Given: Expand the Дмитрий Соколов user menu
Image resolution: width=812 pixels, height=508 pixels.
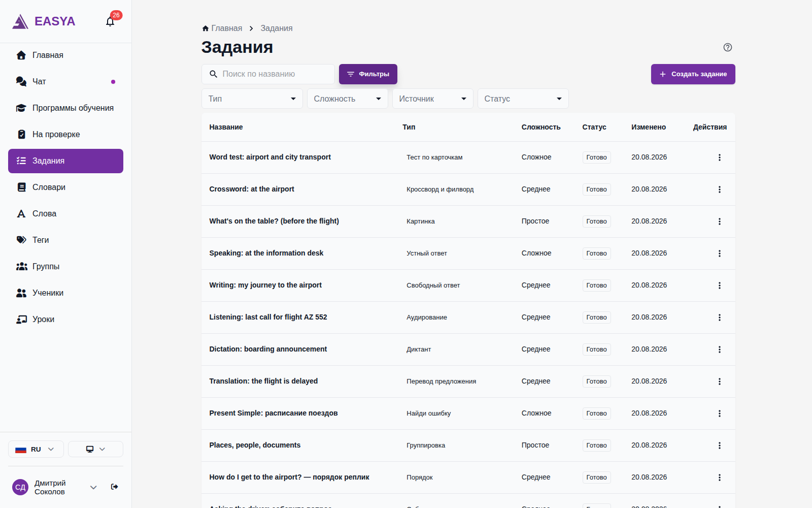Looking at the screenshot, I should [x=93, y=487].
